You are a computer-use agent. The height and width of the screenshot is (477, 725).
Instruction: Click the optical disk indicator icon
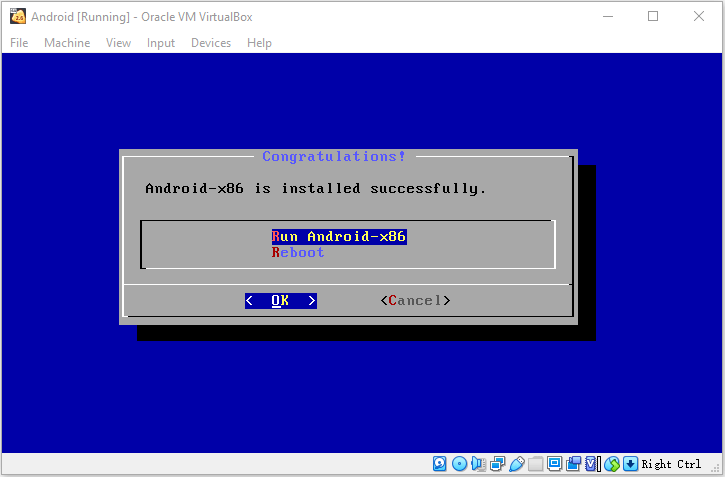point(459,463)
